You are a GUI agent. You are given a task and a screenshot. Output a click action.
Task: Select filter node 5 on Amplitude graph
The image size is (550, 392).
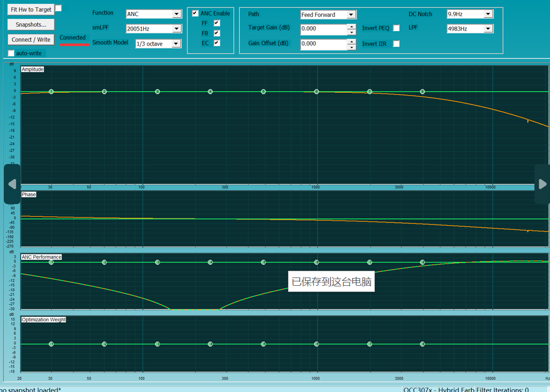pos(264,92)
